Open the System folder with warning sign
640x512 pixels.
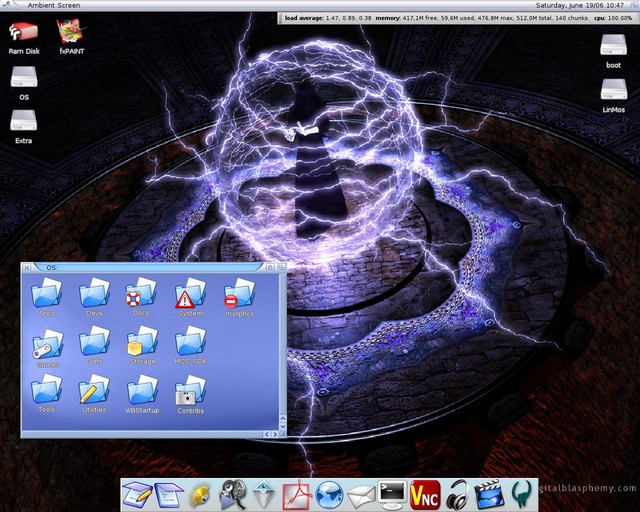click(x=190, y=297)
